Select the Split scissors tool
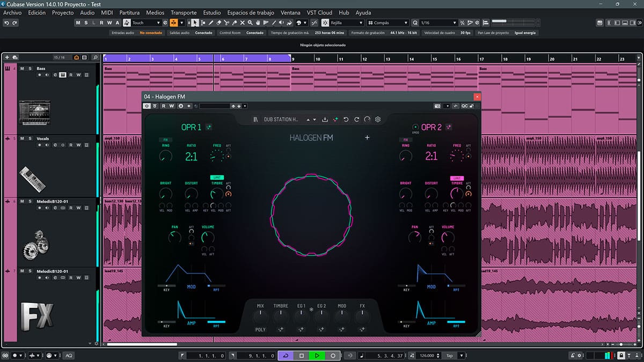Screen dimensions: 644x362 [x=227, y=23]
